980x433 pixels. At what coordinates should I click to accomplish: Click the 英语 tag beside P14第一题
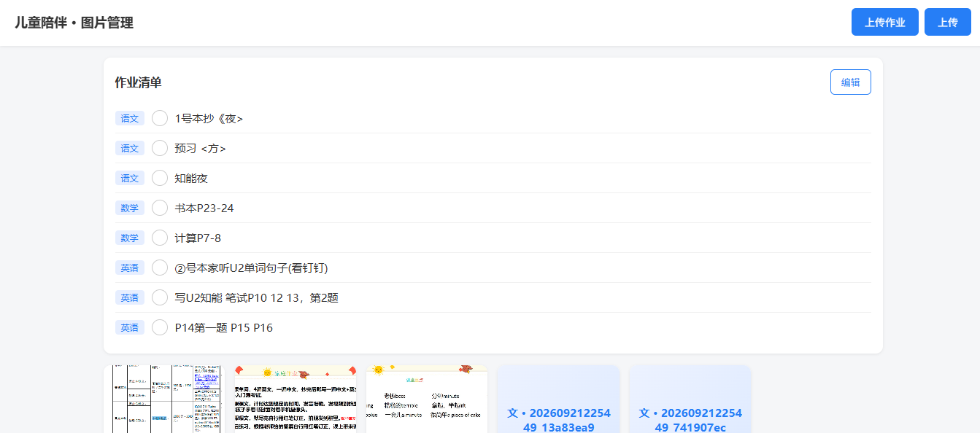click(130, 327)
